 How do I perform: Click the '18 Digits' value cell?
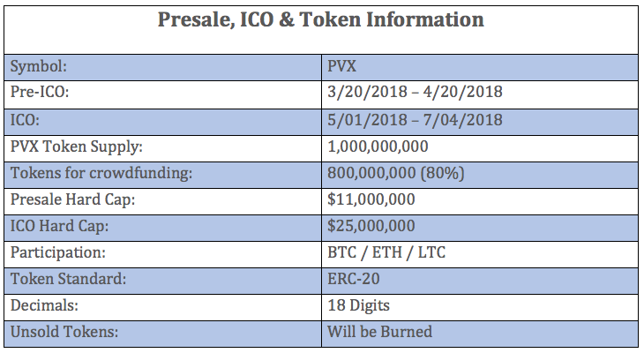pos(358,306)
